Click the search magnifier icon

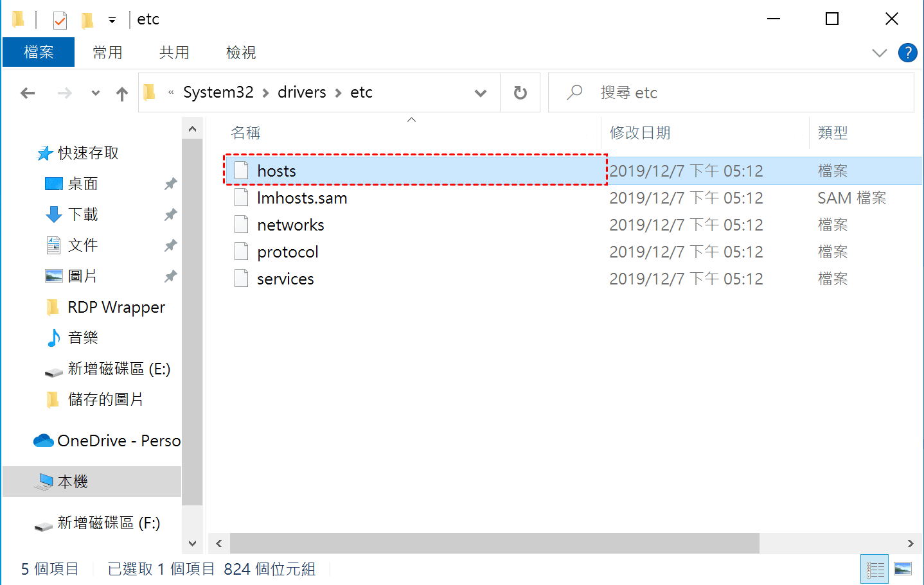click(574, 92)
